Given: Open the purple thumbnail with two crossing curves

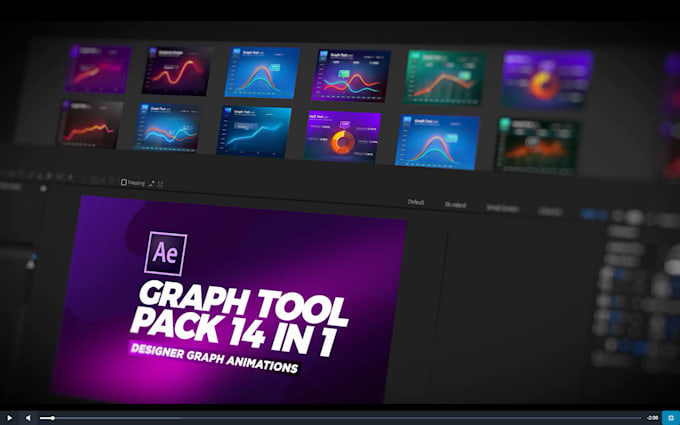Looking at the screenshot, I should [x=351, y=76].
